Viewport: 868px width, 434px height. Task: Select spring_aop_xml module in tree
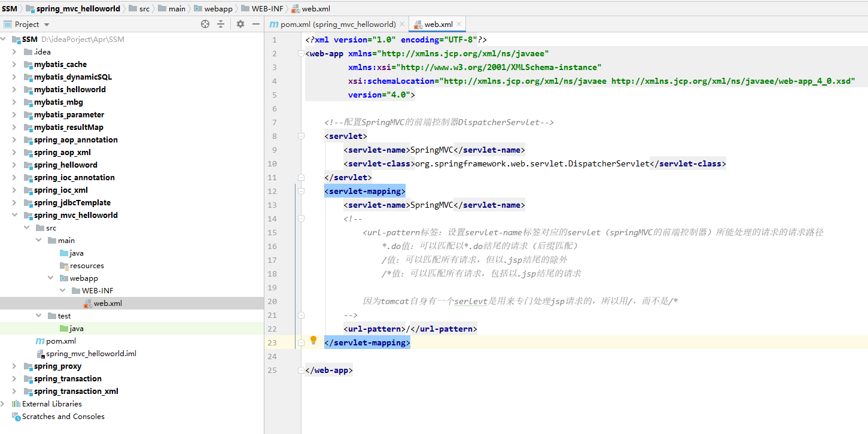tap(62, 153)
